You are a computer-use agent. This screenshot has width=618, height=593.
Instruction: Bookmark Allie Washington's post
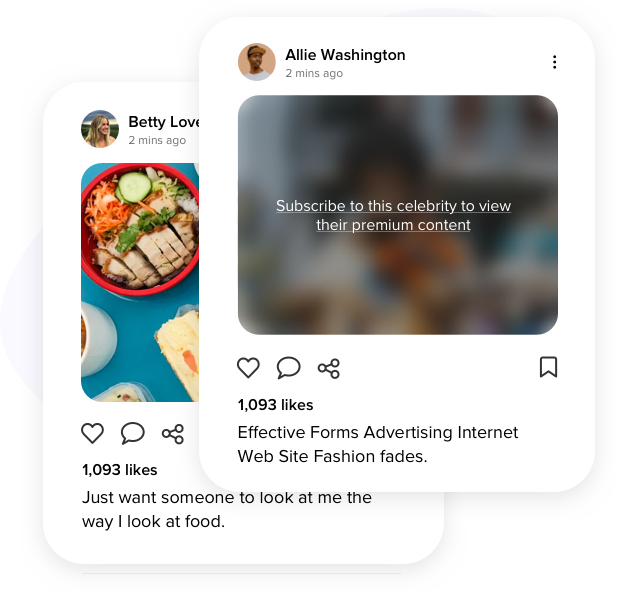tap(548, 367)
